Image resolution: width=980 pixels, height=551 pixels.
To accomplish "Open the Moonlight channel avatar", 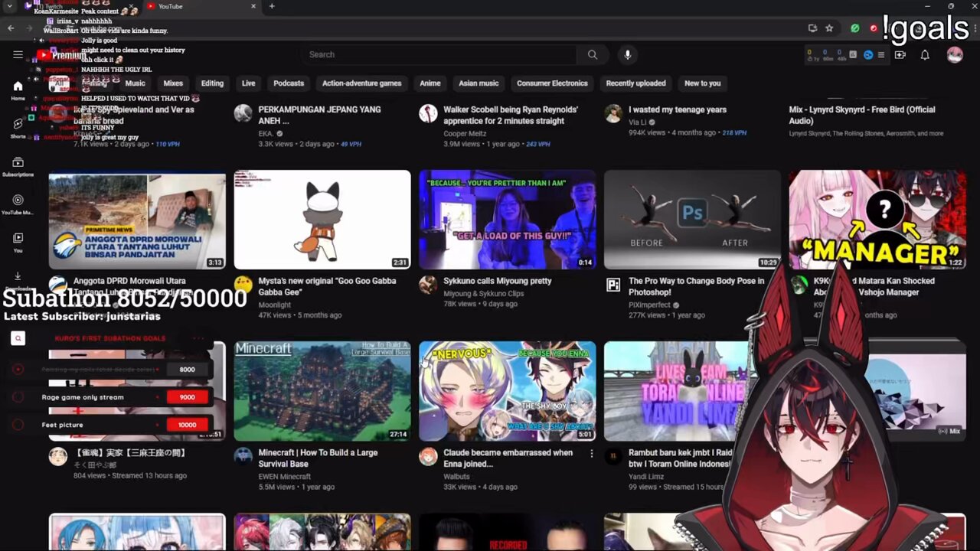I will pyautogui.click(x=243, y=285).
